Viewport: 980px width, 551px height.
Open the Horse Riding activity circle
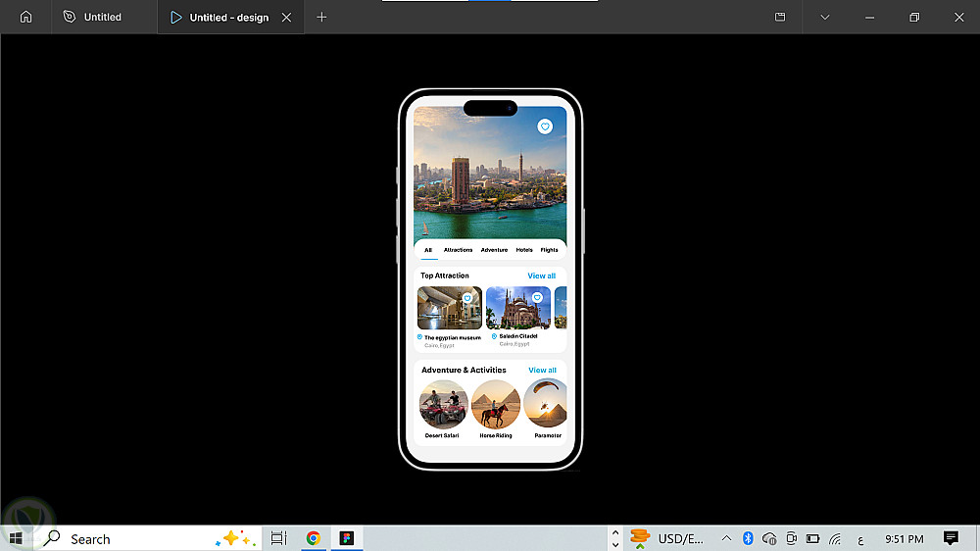[x=496, y=404]
